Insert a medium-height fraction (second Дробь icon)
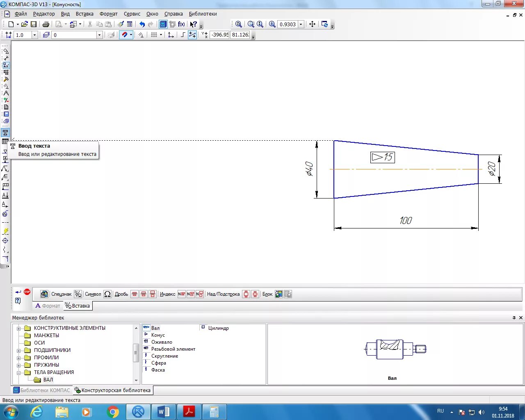 (x=143, y=294)
